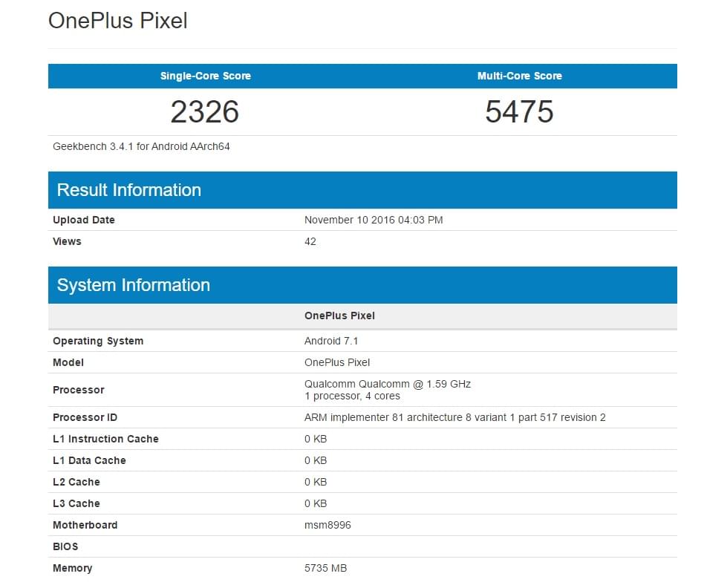Select the 1 processor, 4 cores text

point(352,396)
